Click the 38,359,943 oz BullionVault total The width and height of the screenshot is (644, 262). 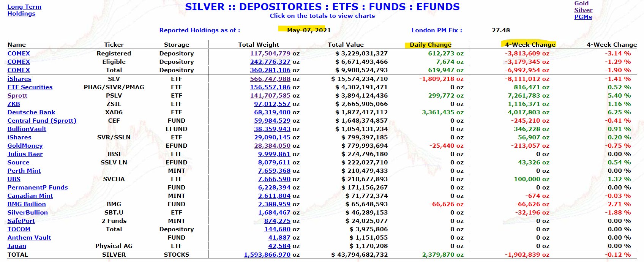pyautogui.click(x=272, y=129)
